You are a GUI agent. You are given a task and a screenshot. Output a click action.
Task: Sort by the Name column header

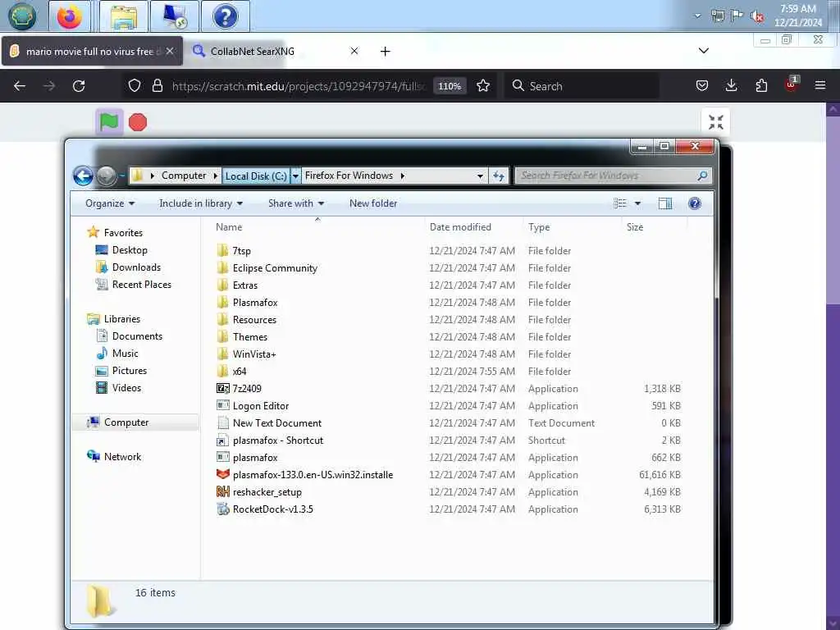point(229,227)
